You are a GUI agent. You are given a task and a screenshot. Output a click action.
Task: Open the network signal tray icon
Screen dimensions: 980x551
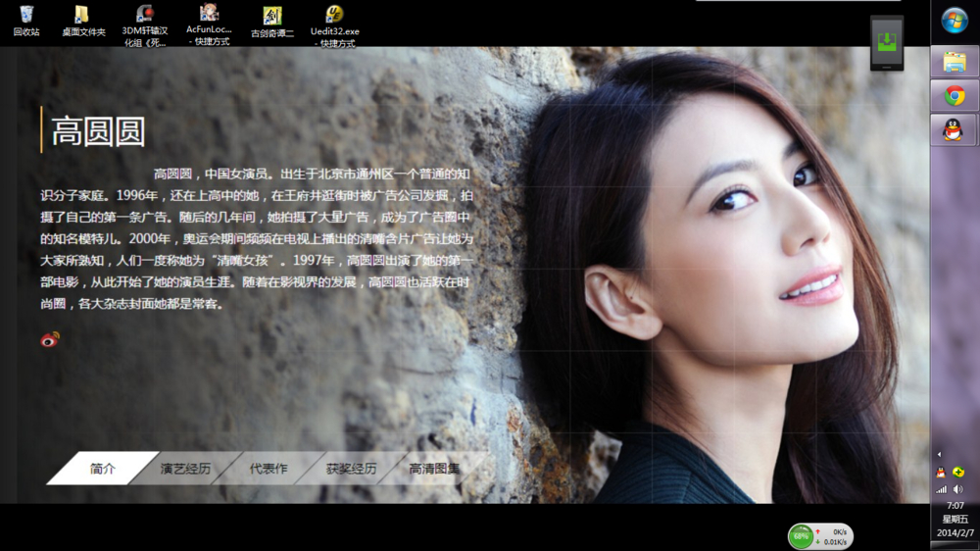941,489
